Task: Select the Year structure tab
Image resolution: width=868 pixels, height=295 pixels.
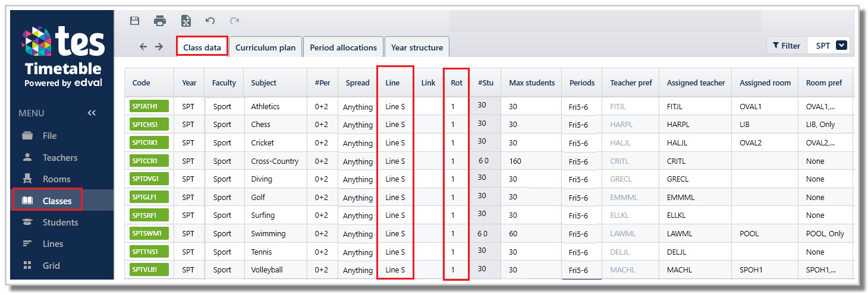Action: coord(417,47)
